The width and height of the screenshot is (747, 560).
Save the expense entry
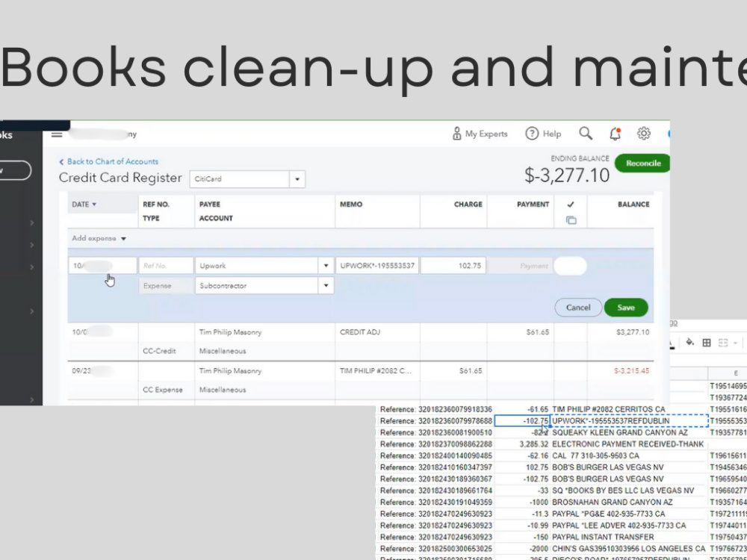[625, 308]
